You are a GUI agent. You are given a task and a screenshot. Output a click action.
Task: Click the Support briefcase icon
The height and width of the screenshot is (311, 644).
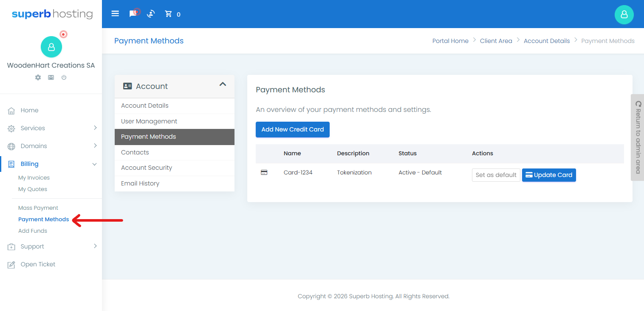coord(11,247)
